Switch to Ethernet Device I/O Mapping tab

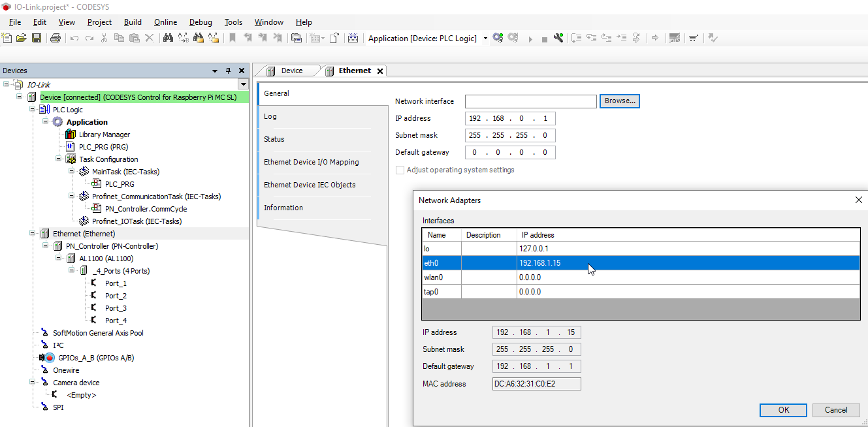click(311, 162)
